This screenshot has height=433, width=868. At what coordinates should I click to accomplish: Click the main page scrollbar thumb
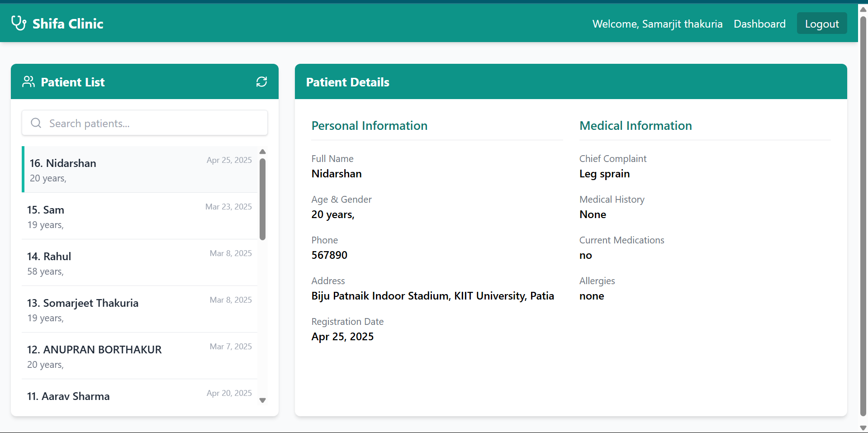863,216
